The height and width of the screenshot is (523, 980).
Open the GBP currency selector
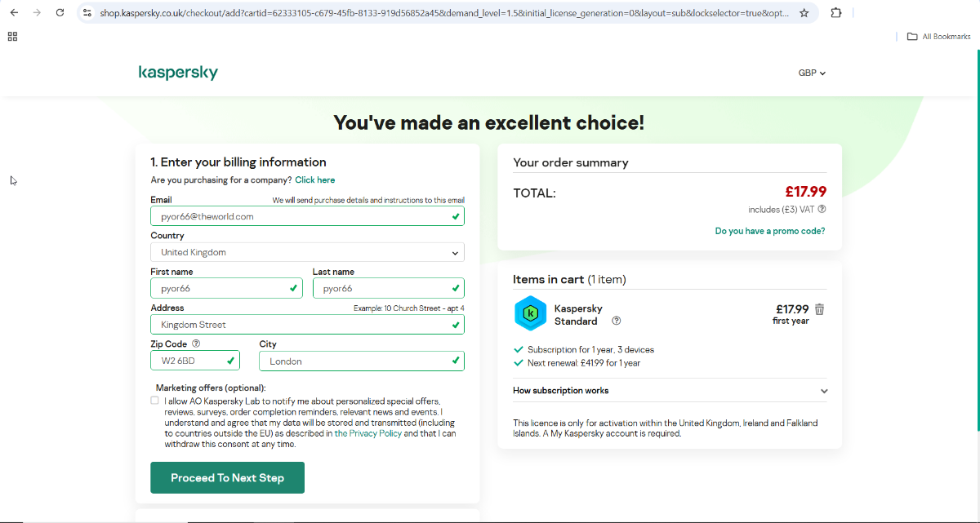coord(812,73)
